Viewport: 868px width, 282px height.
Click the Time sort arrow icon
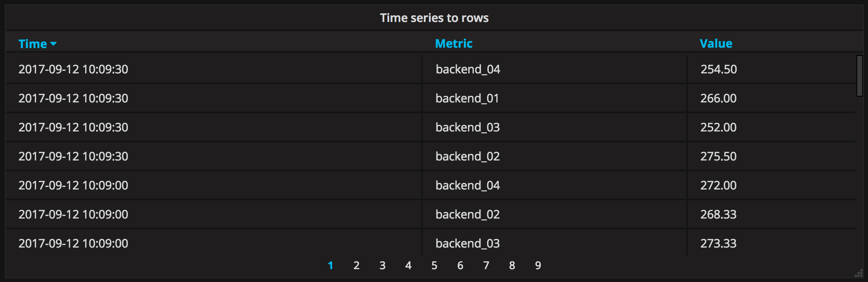coord(53,44)
